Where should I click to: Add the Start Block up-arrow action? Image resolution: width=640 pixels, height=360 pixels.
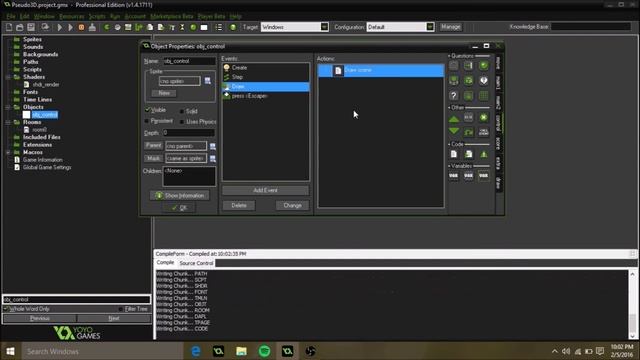coord(453,118)
